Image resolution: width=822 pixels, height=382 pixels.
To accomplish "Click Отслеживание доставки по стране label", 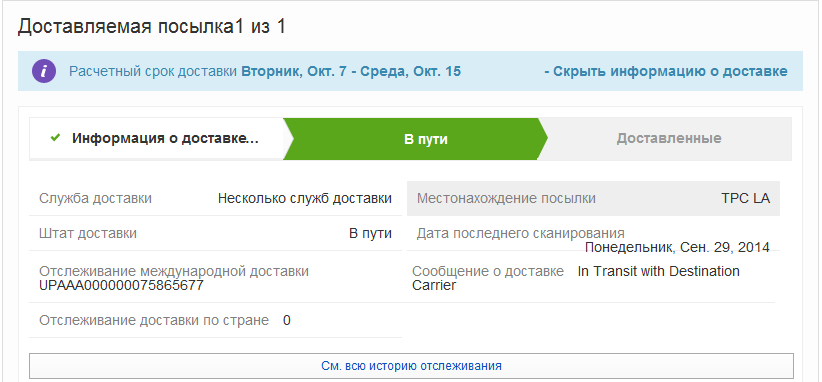I will 154,320.
